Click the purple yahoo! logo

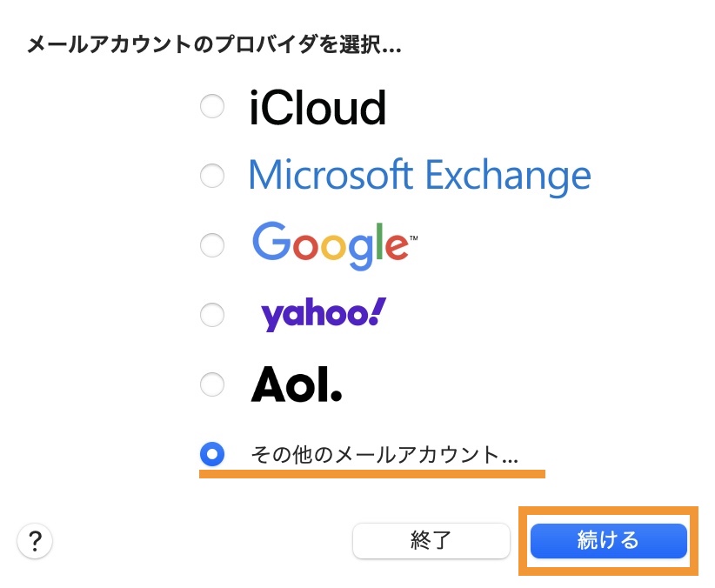(x=323, y=314)
